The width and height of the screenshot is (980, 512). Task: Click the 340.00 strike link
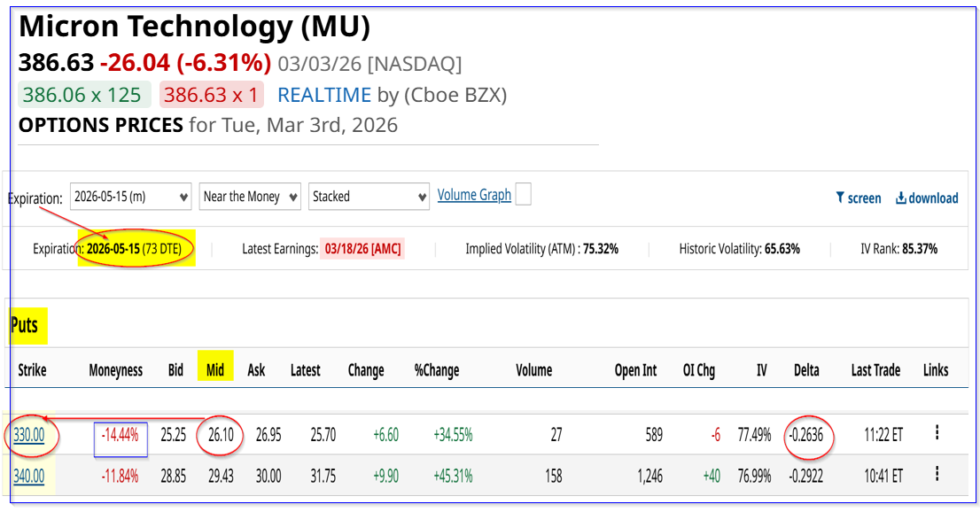29,477
